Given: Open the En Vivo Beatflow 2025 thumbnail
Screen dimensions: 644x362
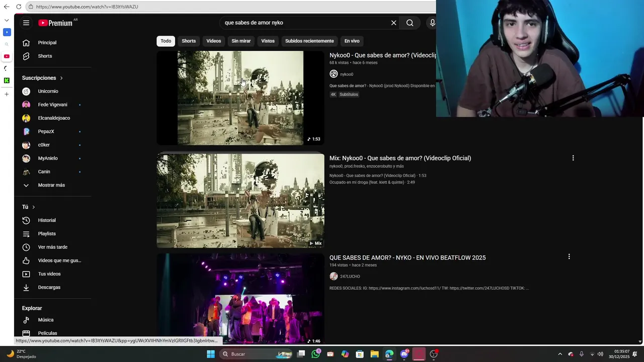Looking at the screenshot, I should pyautogui.click(x=240, y=299).
